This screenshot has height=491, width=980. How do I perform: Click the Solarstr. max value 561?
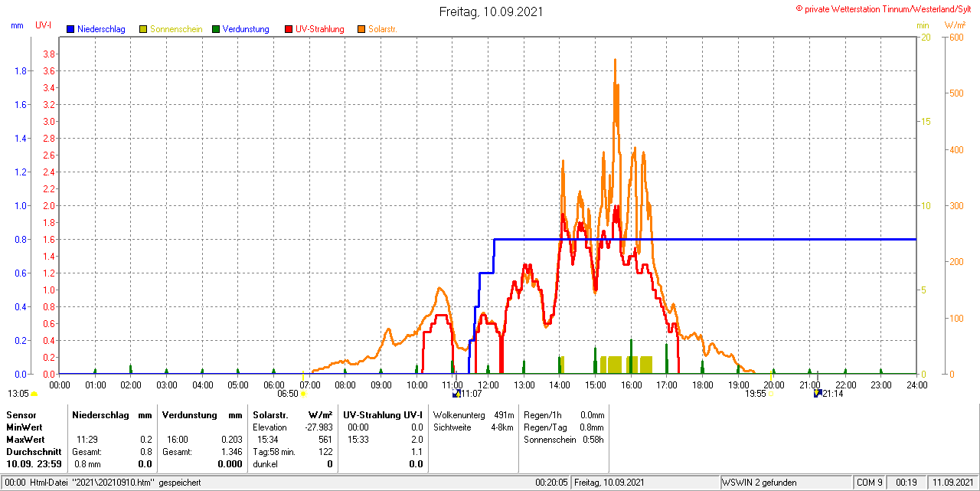coord(325,440)
